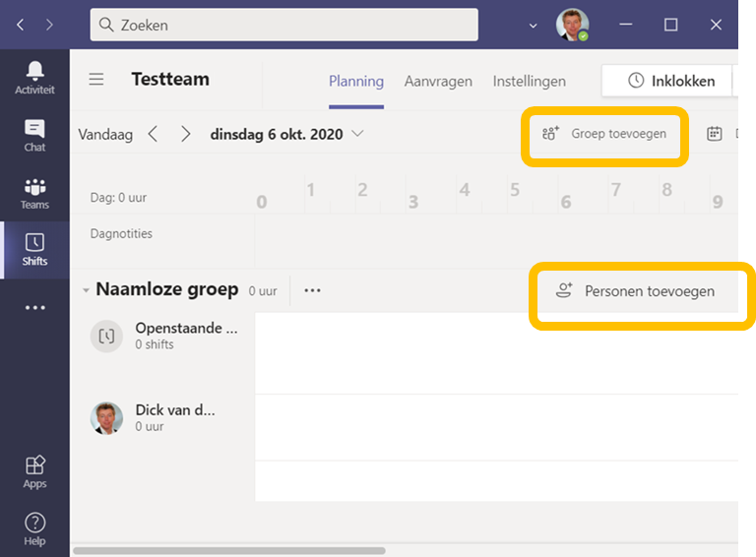This screenshot has width=756, height=557.
Task: Open the hamburger menu beside Testteam
Action: tap(96, 79)
